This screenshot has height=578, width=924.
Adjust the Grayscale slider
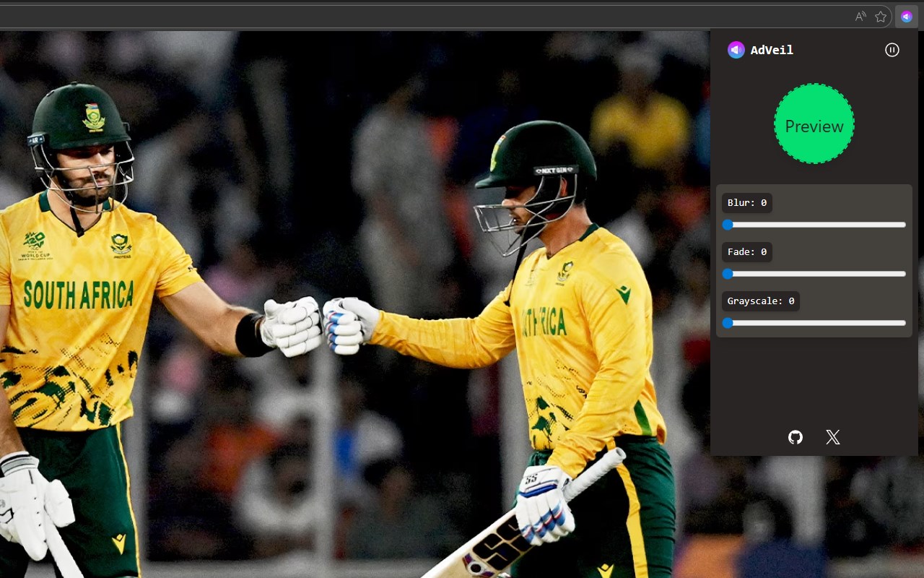(814, 323)
